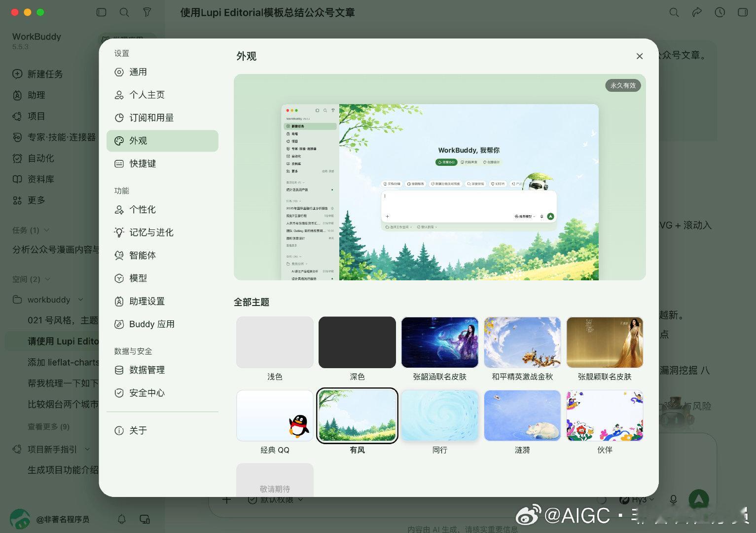Open the history clock icon
756x533 pixels.
click(720, 12)
